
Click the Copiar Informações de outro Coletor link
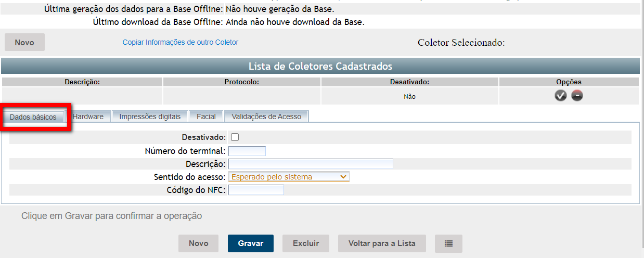pyautogui.click(x=181, y=42)
